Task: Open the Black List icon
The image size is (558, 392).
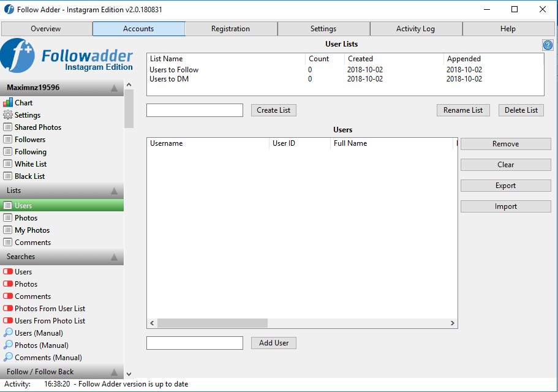Action: pos(8,176)
